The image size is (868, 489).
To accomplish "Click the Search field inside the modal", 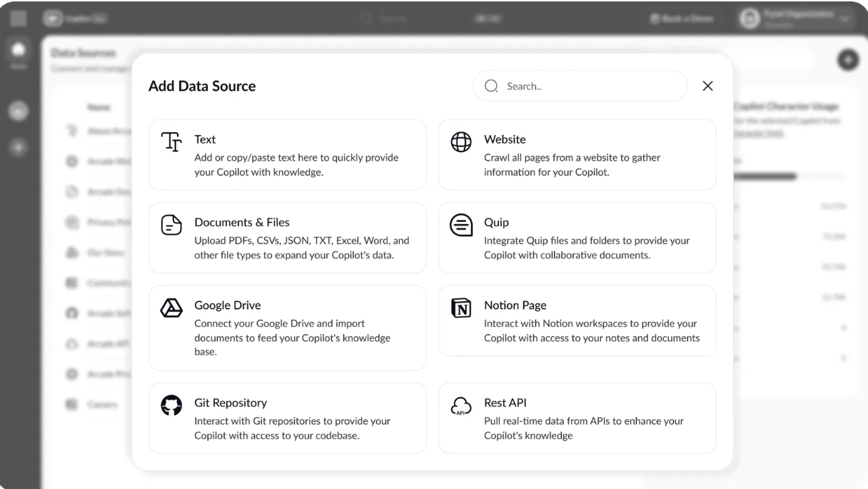I will [580, 86].
